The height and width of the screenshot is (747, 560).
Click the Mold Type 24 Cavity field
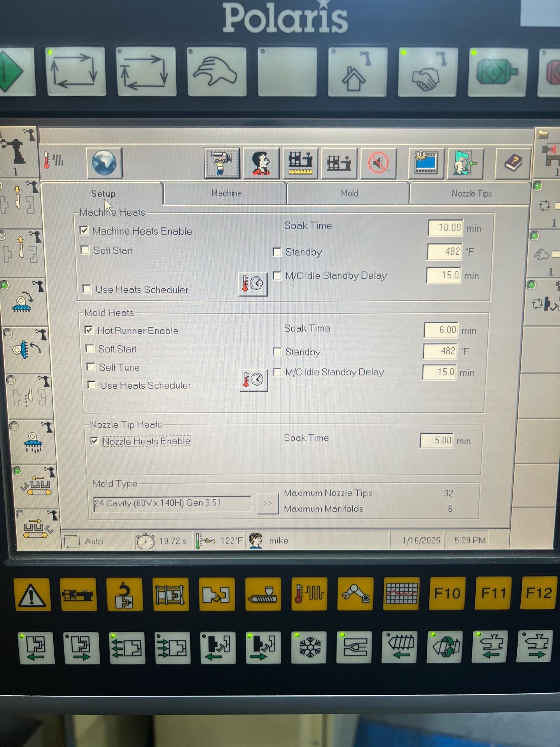tap(172, 503)
